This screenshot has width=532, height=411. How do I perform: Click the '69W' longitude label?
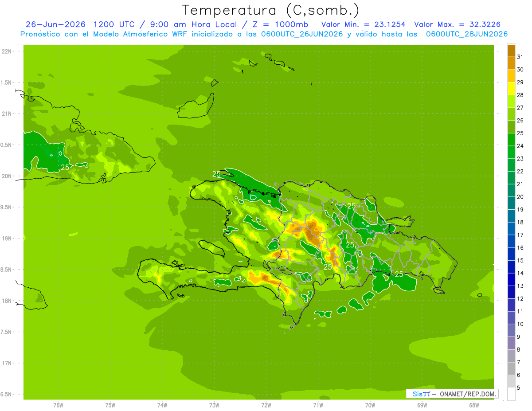tap(422, 405)
